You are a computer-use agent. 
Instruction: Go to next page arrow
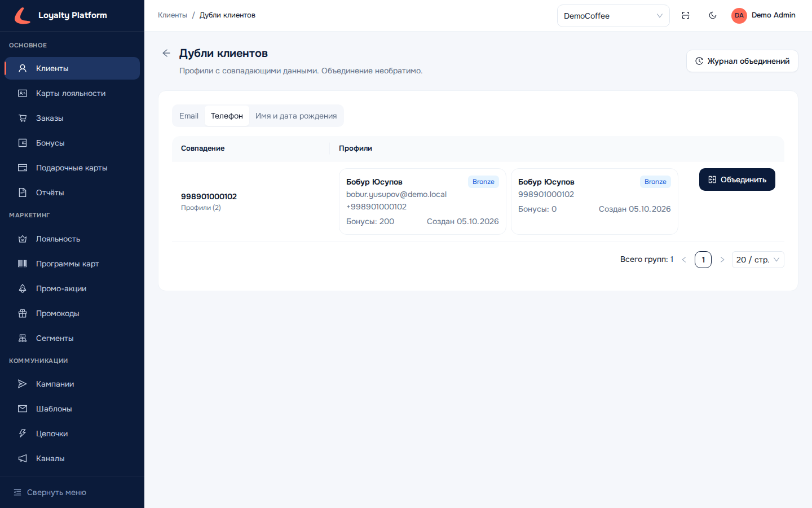pyautogui.click(x=722, y=260)
